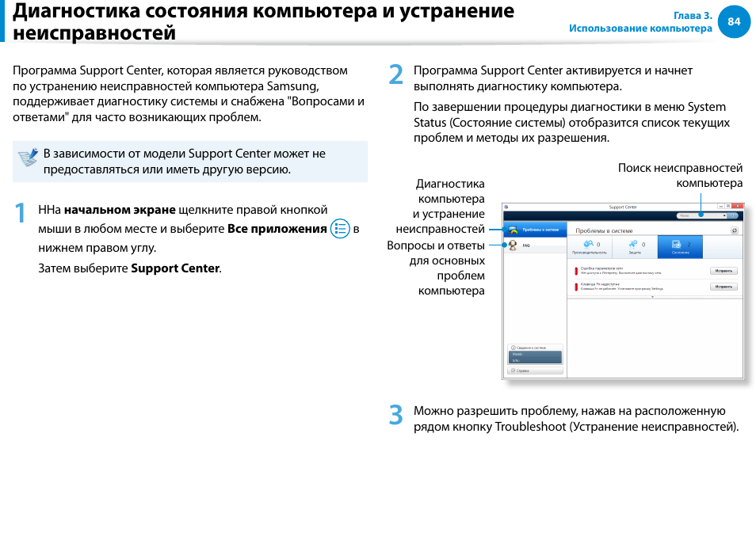Click the network settings error text row
This screenshot has width=756, height=536.
click(621, 271)
